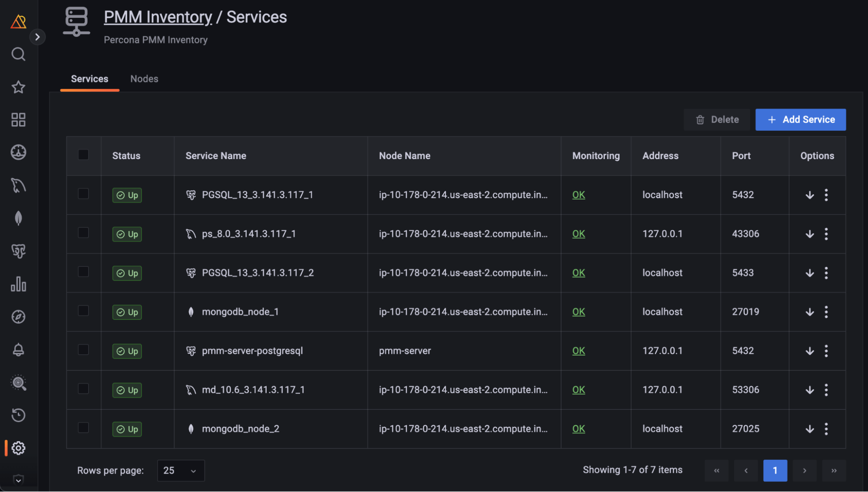Open MySQL dashboards via dolphin sidebar icon
The width and height of the screenshot is (868, 492).
[18, 186]
